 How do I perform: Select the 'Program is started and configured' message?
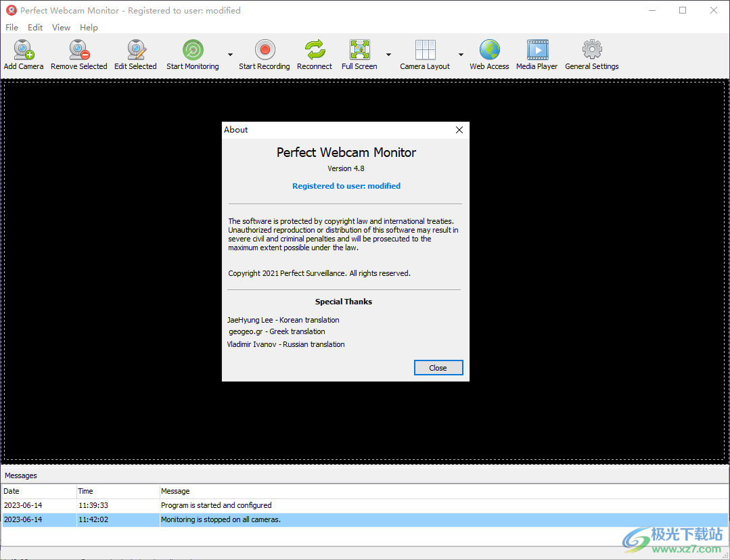click(216, 505)
